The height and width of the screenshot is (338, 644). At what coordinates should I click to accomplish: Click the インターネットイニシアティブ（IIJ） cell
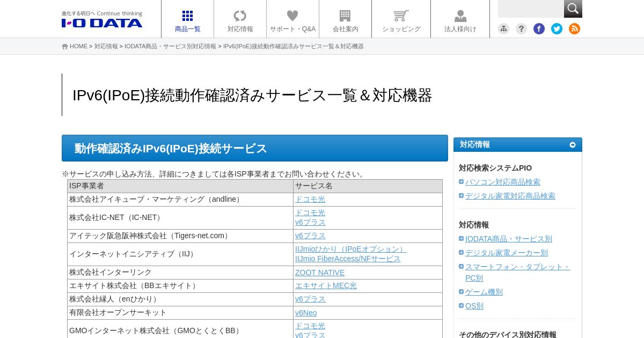pos(180,254)
